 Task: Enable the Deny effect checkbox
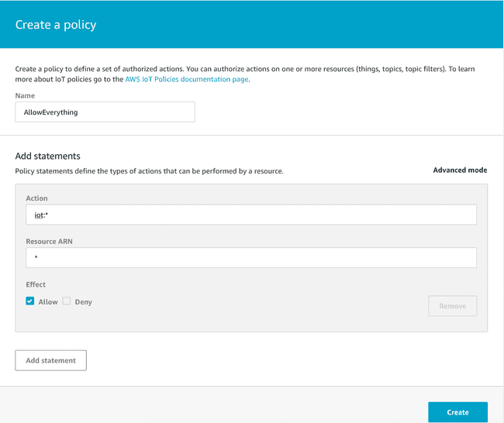67,301
